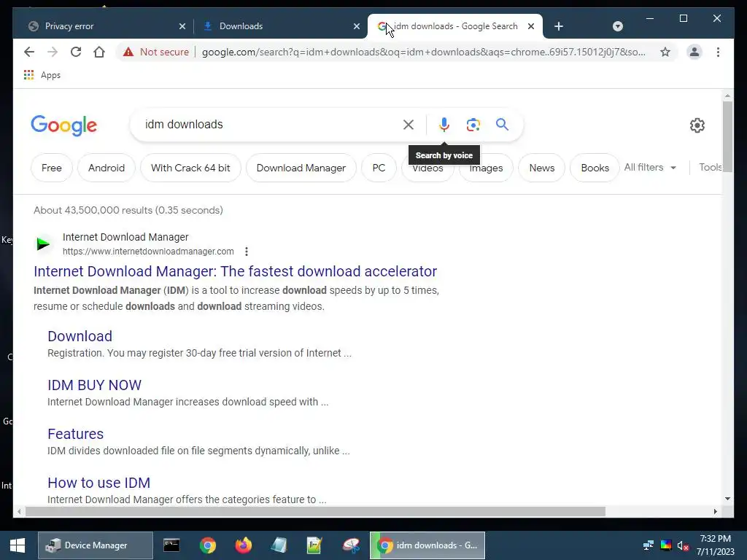Open Command Prompt from the taskbar

pos(171,545)
